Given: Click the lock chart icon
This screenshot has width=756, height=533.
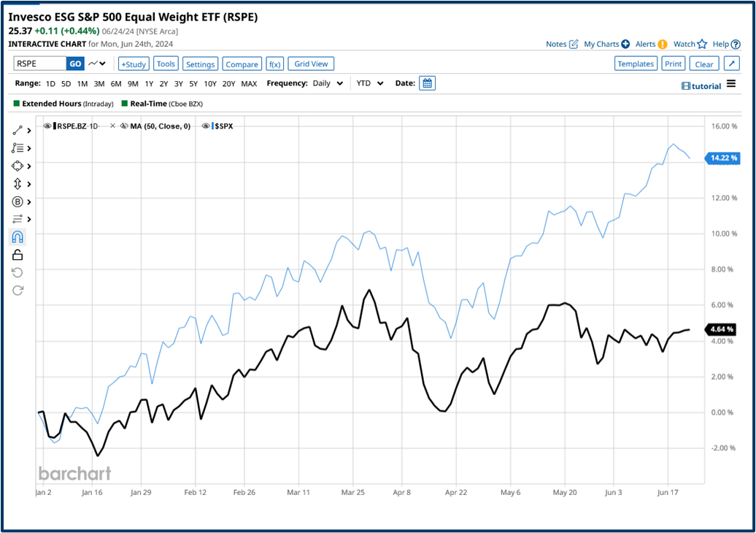Looking at the screenshot, I should (x=17, y=255).
